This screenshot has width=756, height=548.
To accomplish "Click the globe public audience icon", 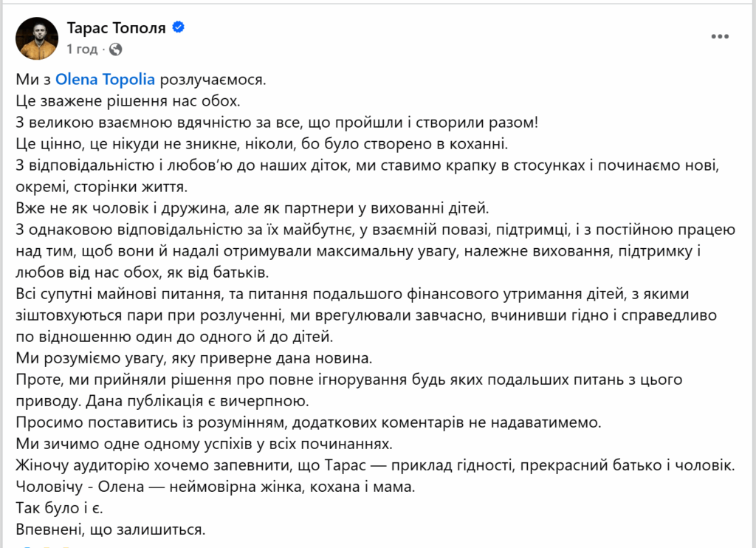I will [x=116, y=49].
